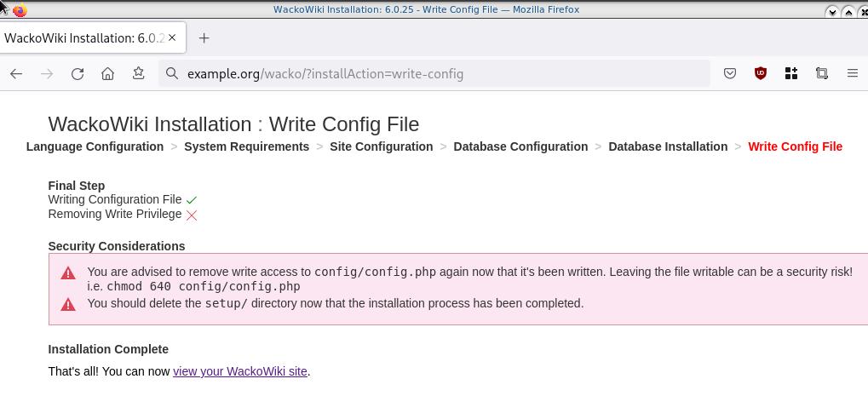Save page to Pocket
868x396 pixels.
730,74
